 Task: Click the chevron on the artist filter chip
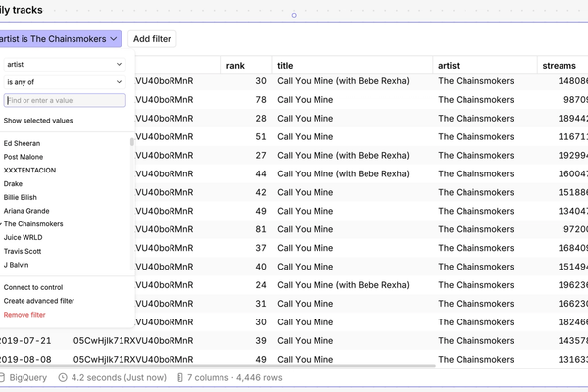114,39
